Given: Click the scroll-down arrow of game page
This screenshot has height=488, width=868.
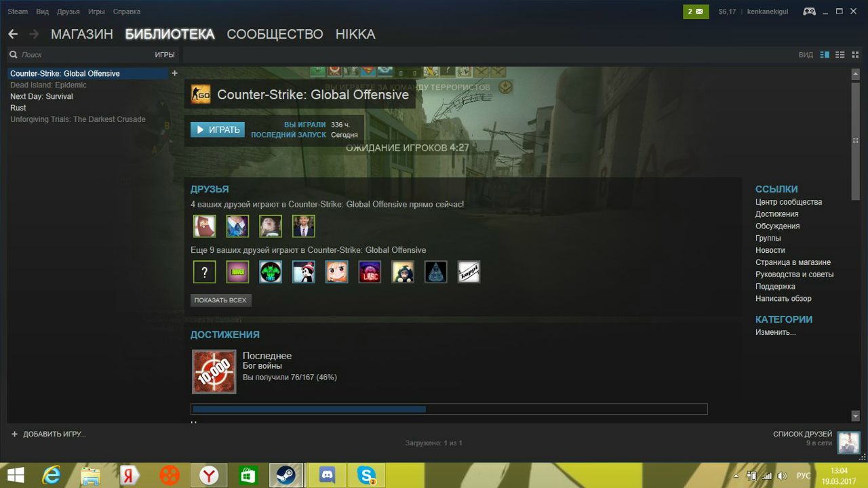Looking at the screenshot, I should coord(856,415).
